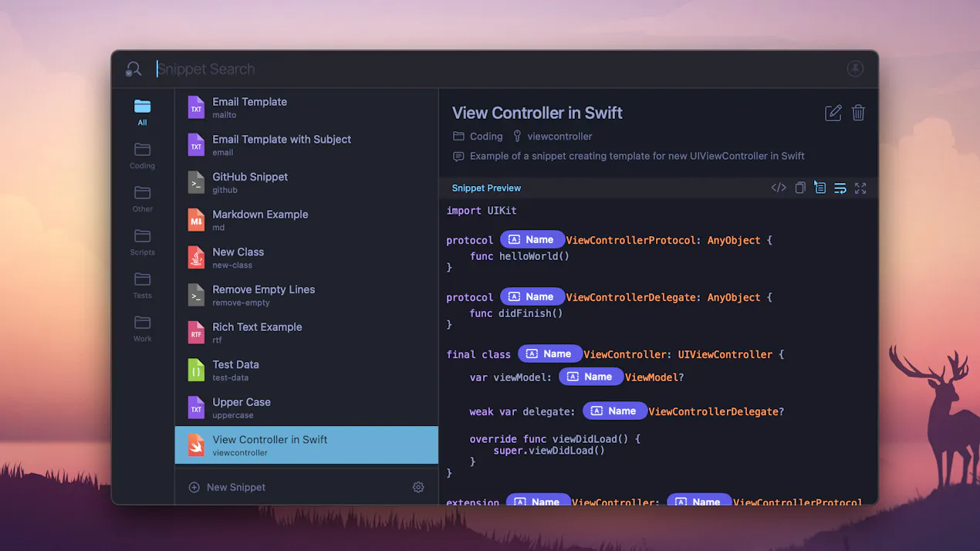Open settings via the gear icon

(418, 487)
